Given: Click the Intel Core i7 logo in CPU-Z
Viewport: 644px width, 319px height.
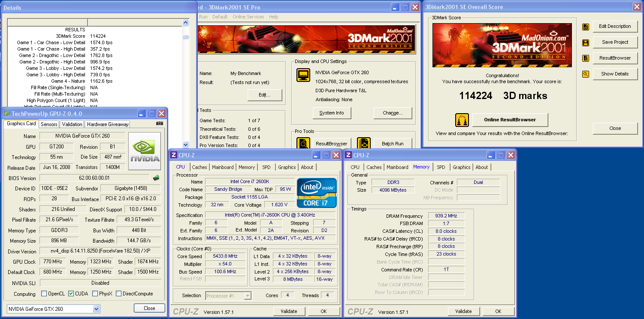Looking at the screenshot, I should [x=317, y=193].
